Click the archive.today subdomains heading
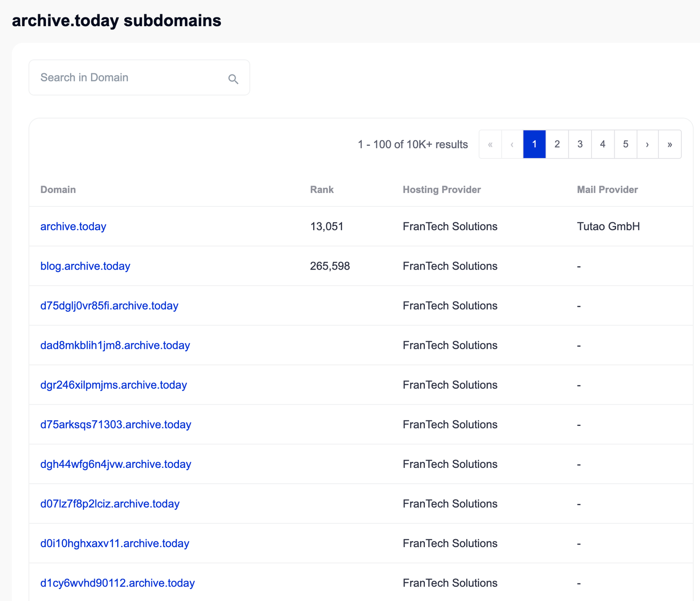Viewport: 700px width, 601px height. pos(116,21)
